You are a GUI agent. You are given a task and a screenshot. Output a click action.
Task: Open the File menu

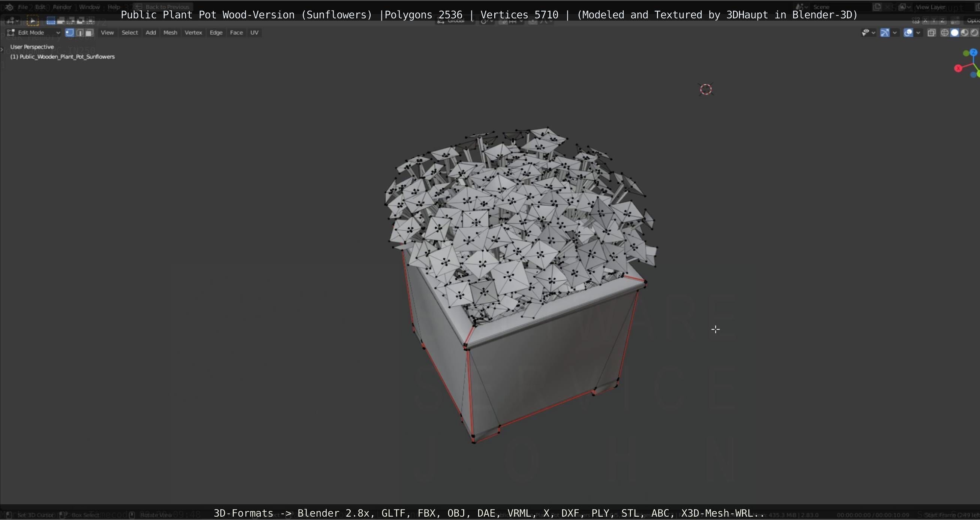click(x=23, y=7)
